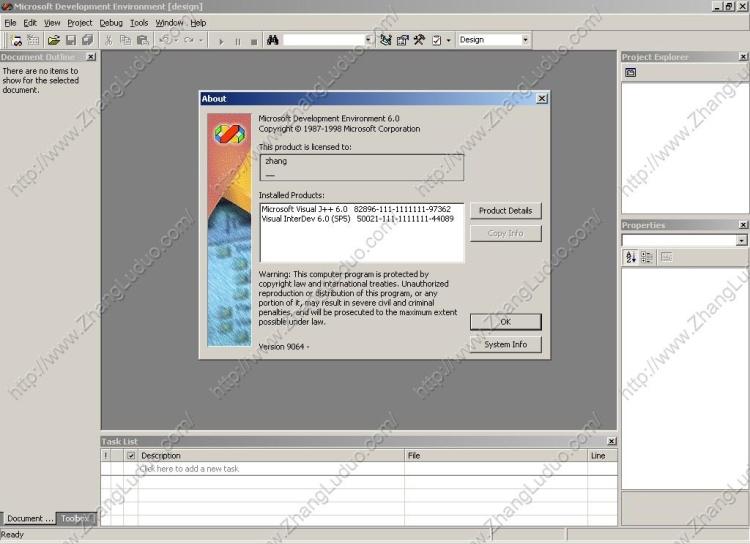Open the Project menu

(x=79, y=23)
